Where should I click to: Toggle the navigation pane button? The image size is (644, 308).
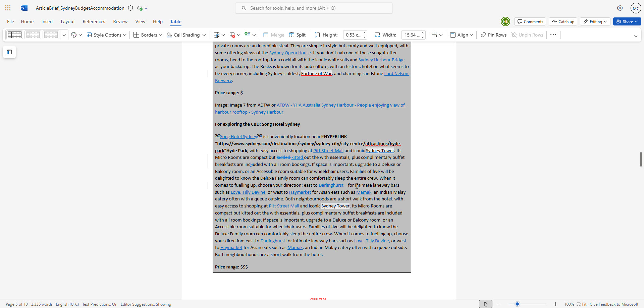click(x=9, y=52)
